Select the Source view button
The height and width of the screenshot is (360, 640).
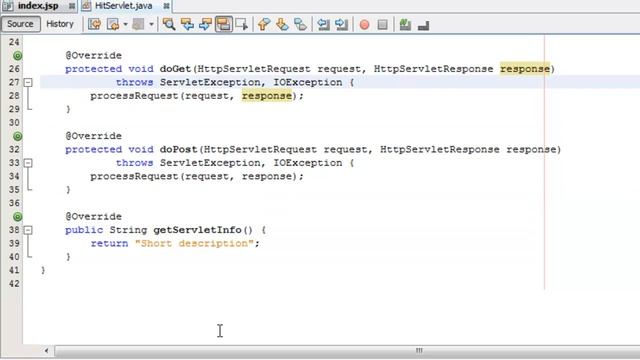coord(20,24)
